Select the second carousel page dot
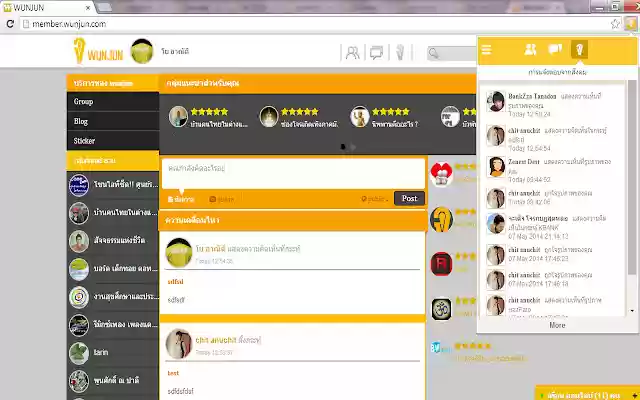Image resolution: width=640 pixels, height=400 pixels. click(x=353, y=147)
